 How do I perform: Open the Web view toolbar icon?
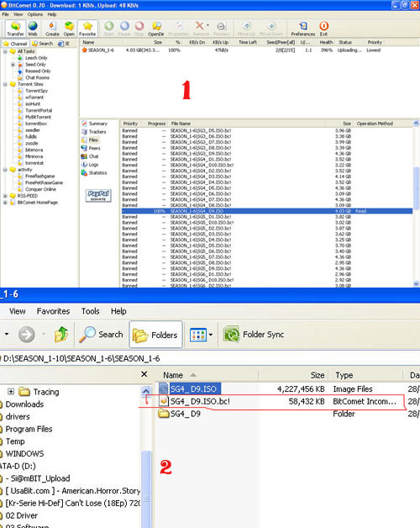coord(33,29)
